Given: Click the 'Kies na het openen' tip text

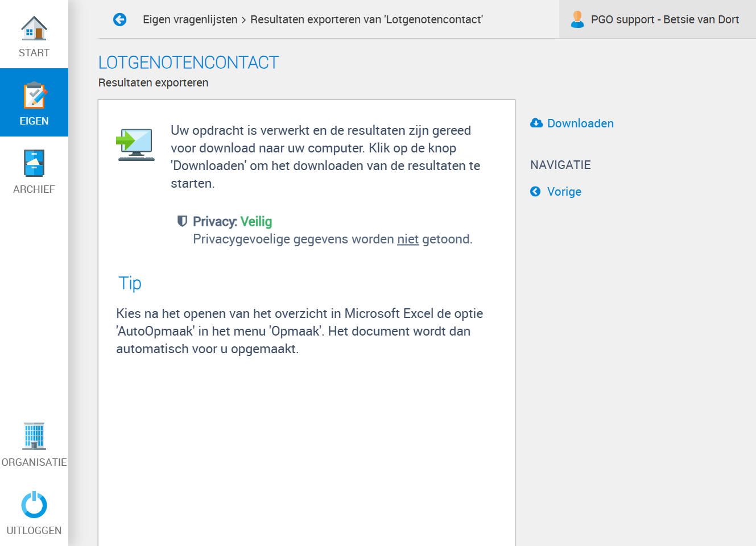Looking at the screenshot, I should point(300,331).
